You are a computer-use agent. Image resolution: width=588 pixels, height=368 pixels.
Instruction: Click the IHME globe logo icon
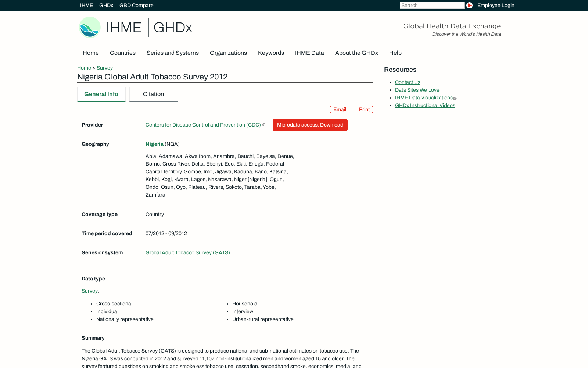(90, 27)
